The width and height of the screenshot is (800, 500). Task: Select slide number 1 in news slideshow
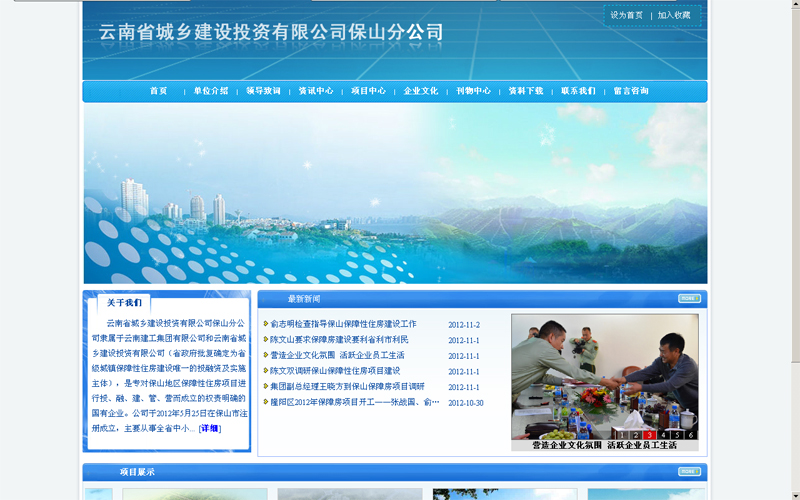click(x=622, y=435)
